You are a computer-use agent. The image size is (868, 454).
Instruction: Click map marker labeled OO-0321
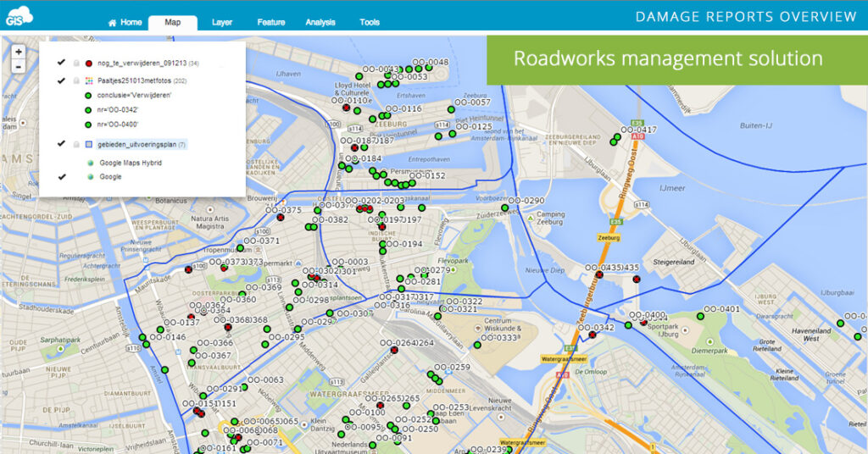pos(437,316)
